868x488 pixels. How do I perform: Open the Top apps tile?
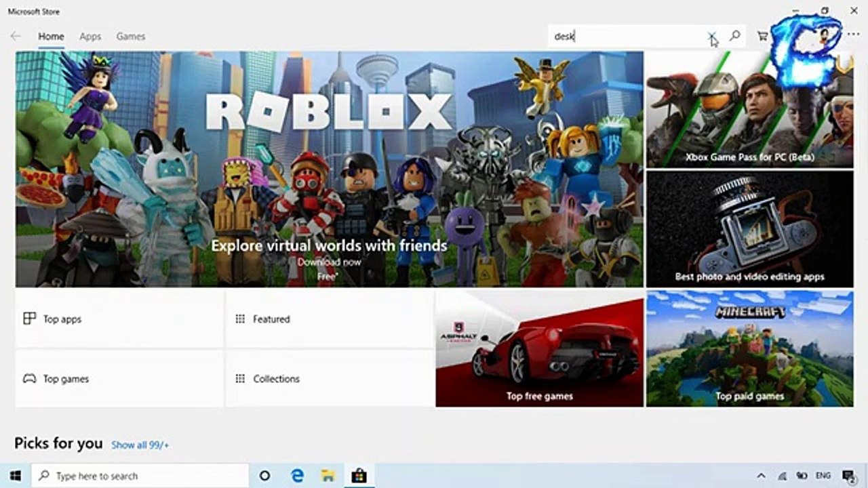coord(119,319)
